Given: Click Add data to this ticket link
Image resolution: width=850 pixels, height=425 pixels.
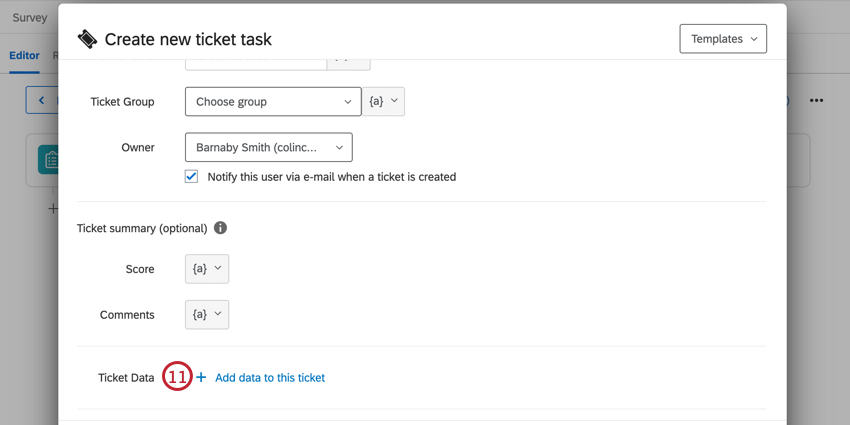Looking at the screenshot, I should click(x=270, y=378).
